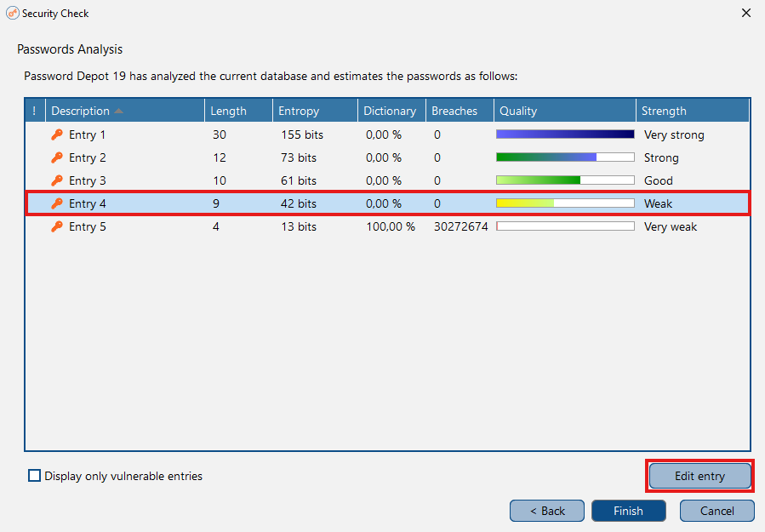Sort by the Description column header
The height and width of the screenshot is (532, 765).
point(125,111)
